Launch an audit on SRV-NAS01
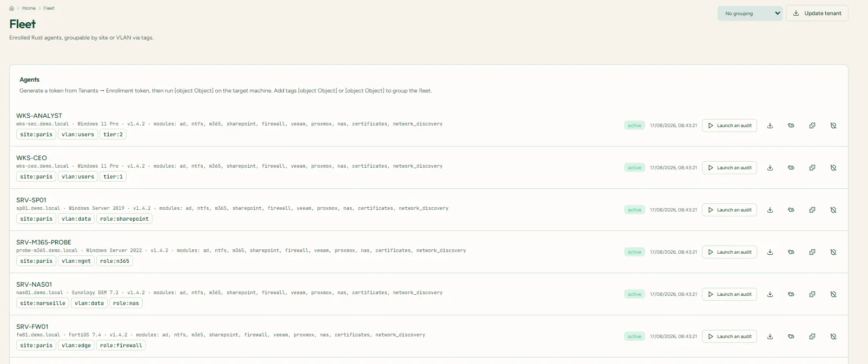This screenshot has height=364, width=868. coord(730,294)
